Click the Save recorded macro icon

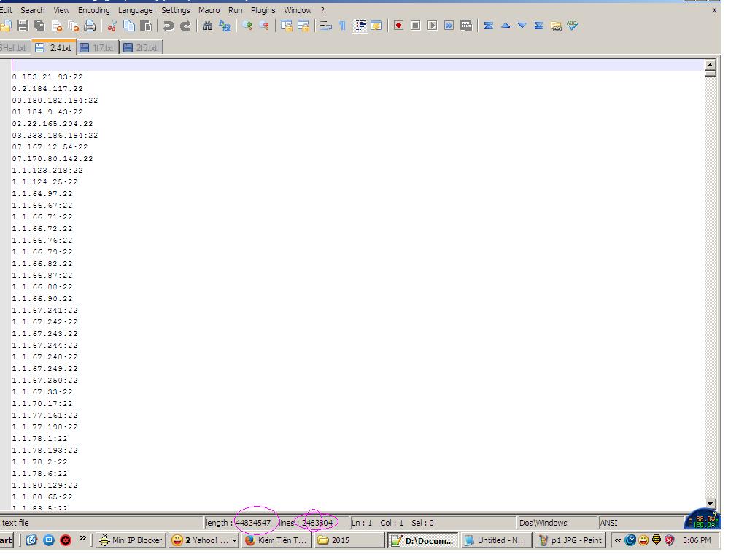[466, 26]
